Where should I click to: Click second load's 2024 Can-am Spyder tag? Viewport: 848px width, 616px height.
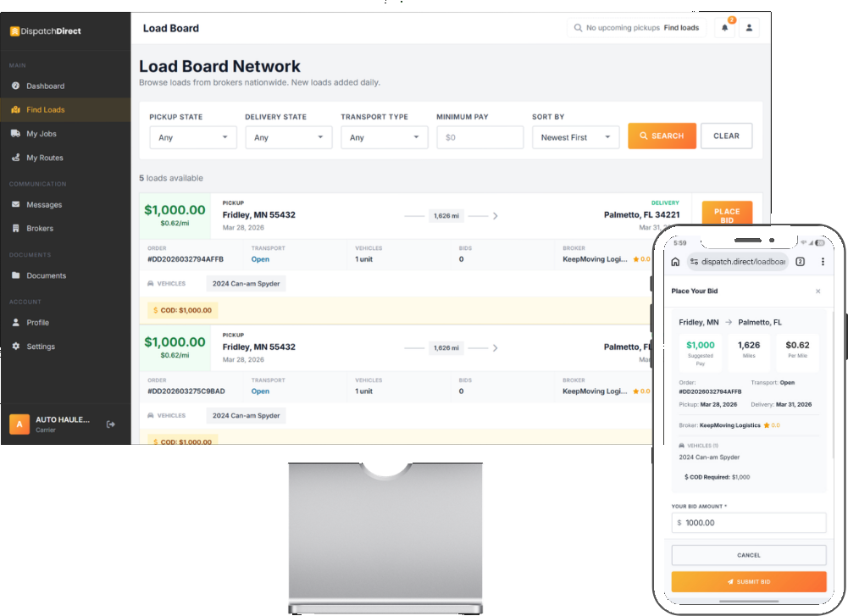point(246,415)
